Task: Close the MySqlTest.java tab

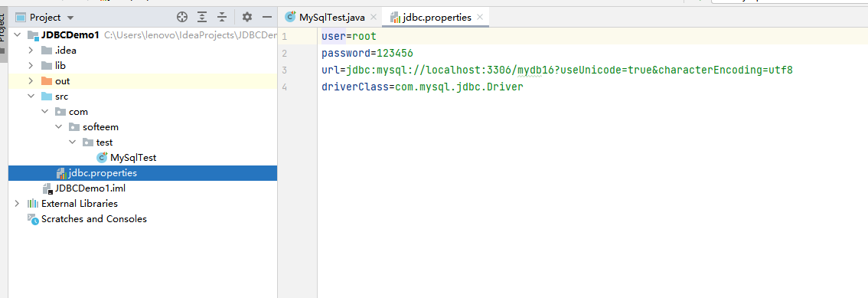Action: coord(374,17)
